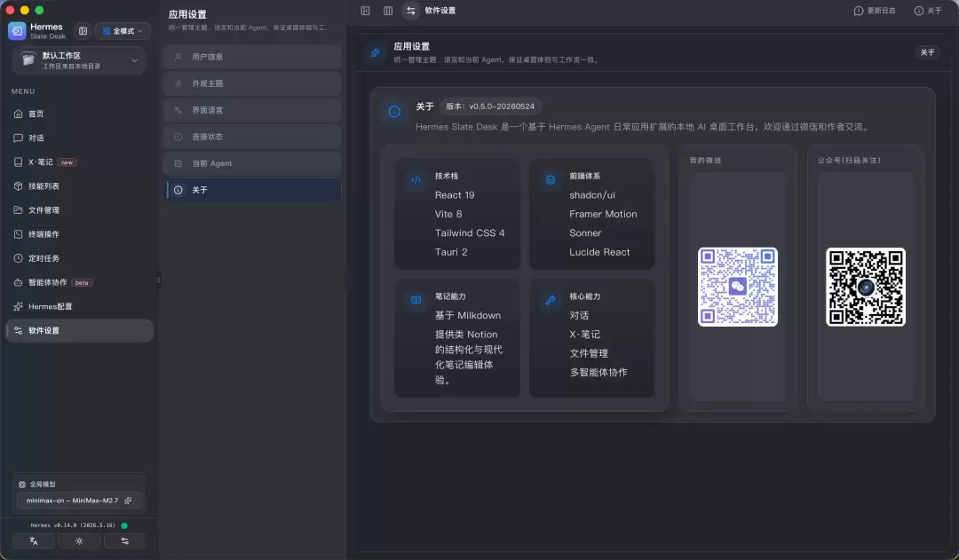Click blue info icon in 关于 card
This screenshot has width=959, height=560.
tap(394, 111)
